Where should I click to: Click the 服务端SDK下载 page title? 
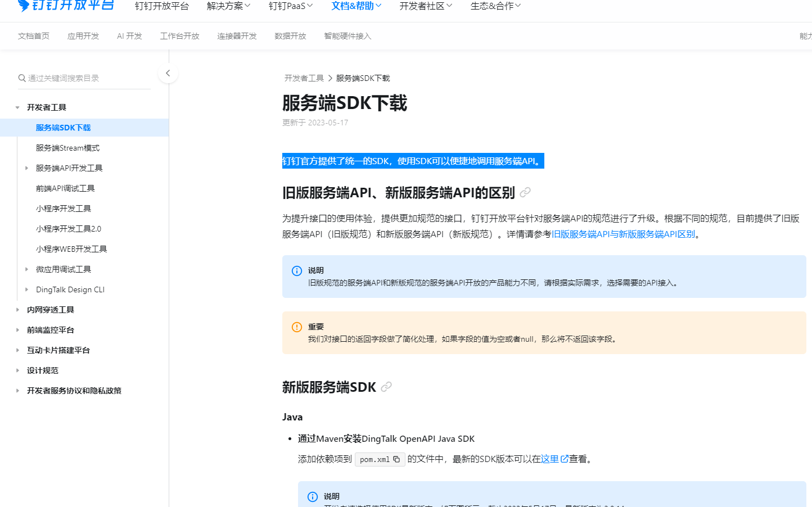click(345, 103)
